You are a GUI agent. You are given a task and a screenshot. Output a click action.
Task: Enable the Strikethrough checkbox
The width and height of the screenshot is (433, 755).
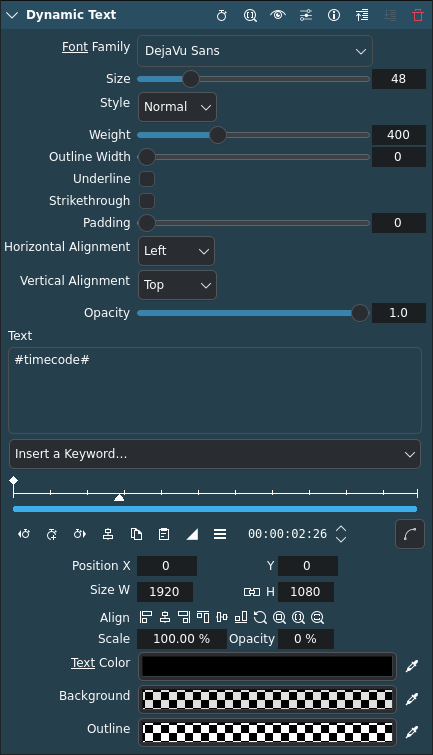click(x=147, y=201)
